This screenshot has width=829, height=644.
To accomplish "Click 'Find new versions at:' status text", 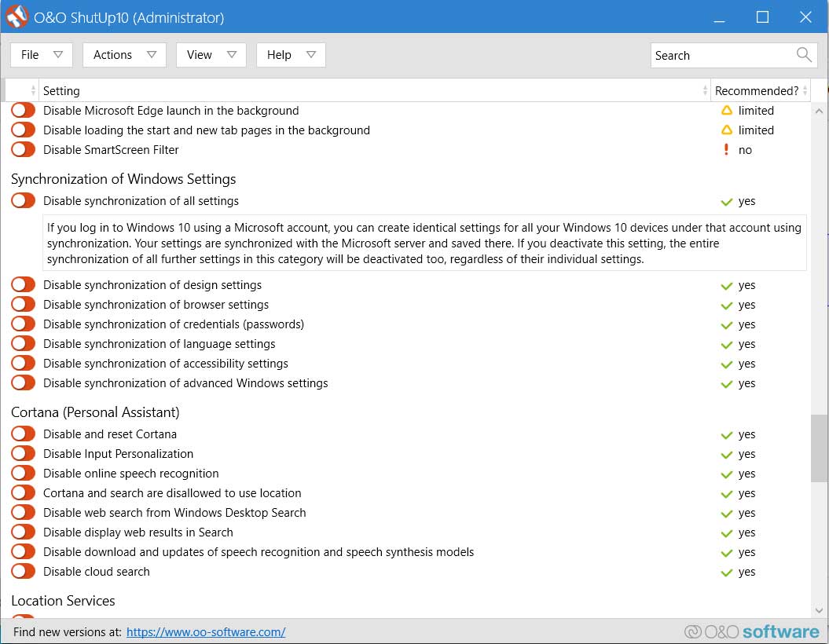I will [x=67, y=632].
